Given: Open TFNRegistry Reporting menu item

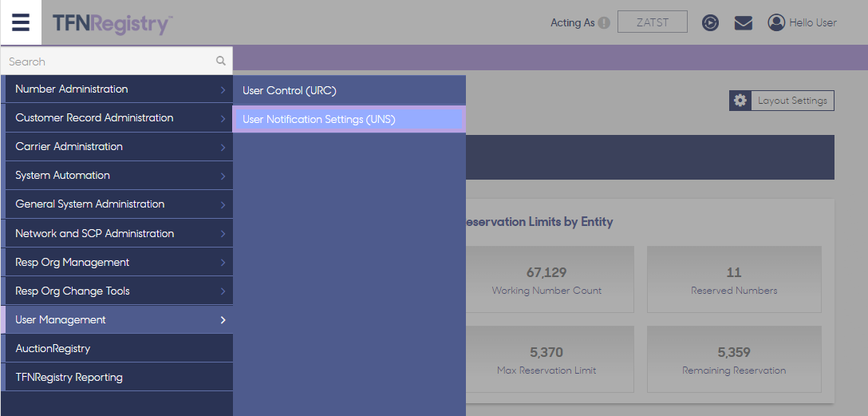Looking at the screenshot, I should [x=116, y=377].
